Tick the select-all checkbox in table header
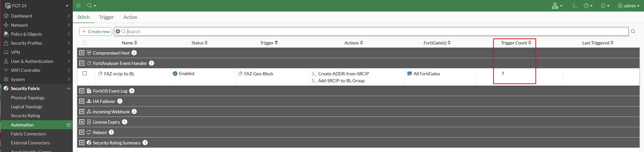 point(85,43)
